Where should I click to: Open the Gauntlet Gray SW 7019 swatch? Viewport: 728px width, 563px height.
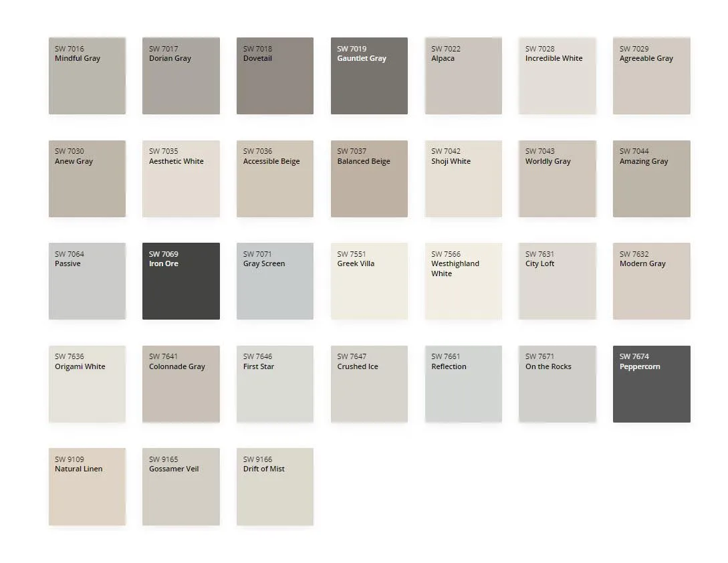(x=370, y=76)
